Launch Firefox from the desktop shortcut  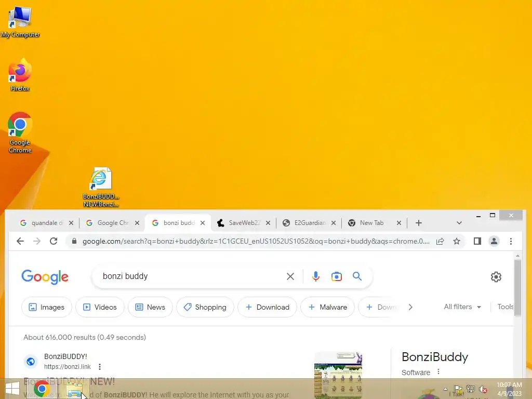pos(20,75)
